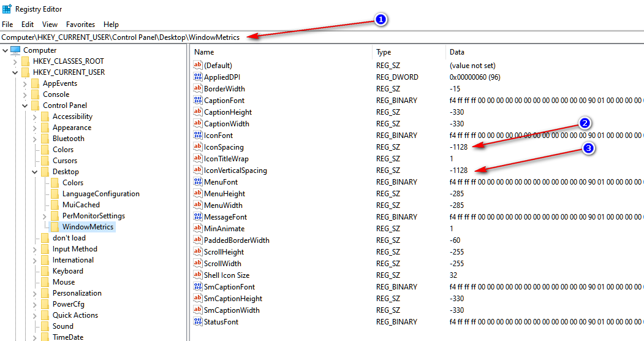Open the View menu

tap(50, 25)
